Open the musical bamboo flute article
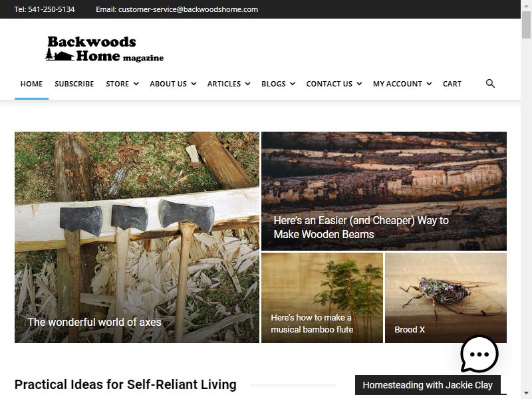532x399 pixels. [x=312, y=324]
